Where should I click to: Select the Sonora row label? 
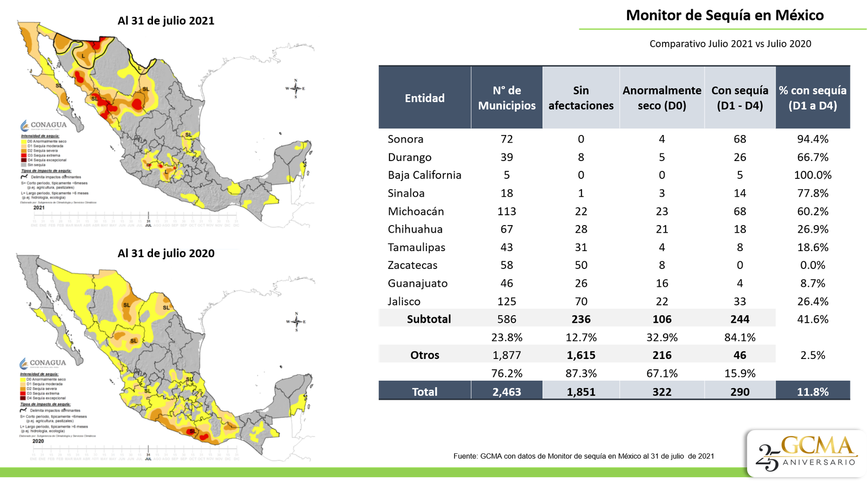click(405, 139)
